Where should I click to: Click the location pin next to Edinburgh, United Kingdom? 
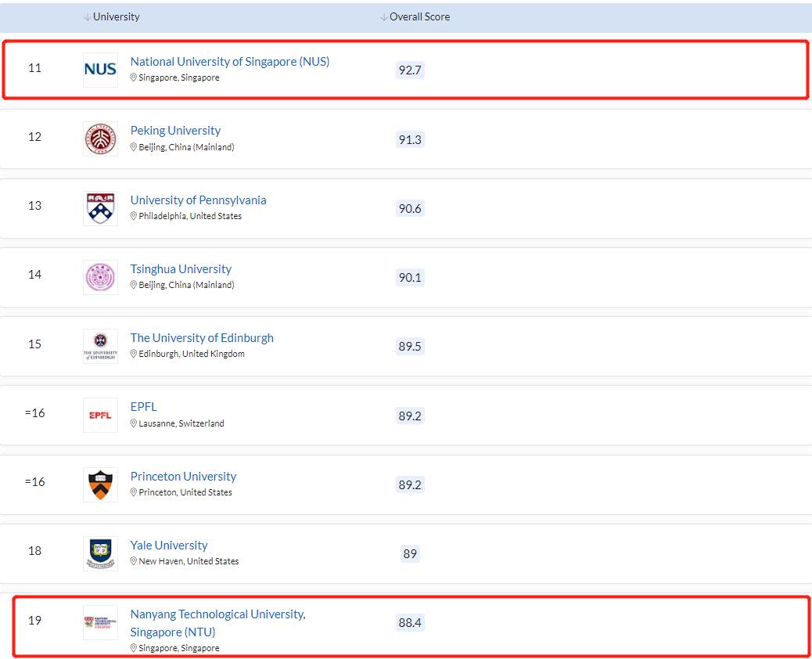(133, 353)
